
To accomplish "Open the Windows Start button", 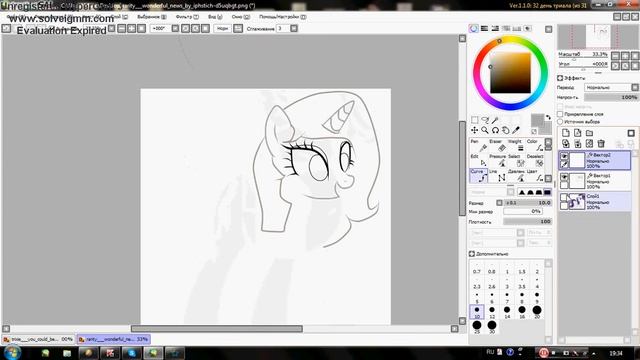I will [11, 352].
